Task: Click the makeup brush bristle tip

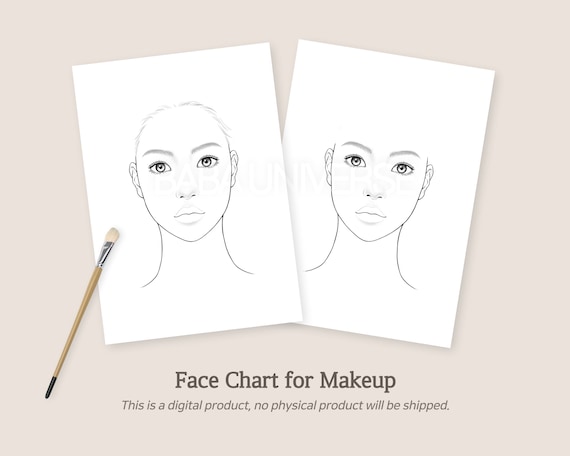Action: [x=112, y=235]
